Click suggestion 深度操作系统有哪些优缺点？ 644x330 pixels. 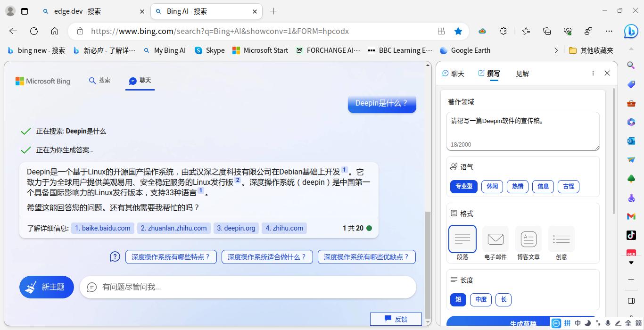[366, 257]
